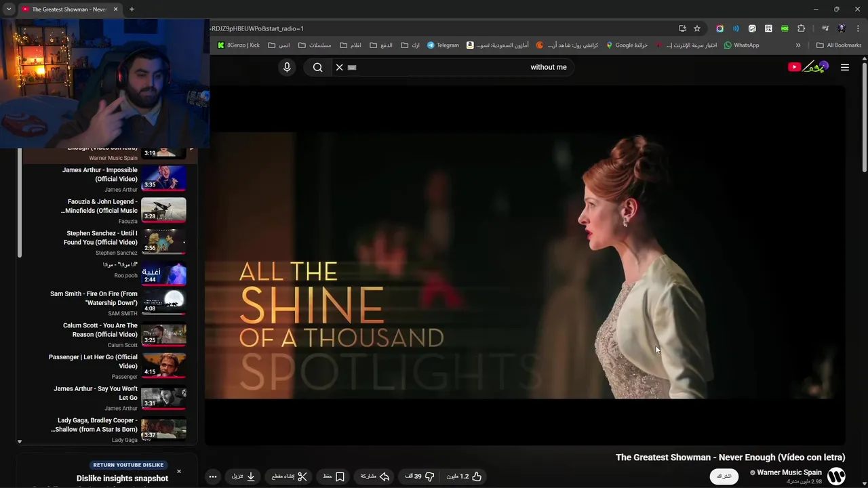
Task: Expand the hidden bookmarks chevron
Action: (x=798, y=45)
